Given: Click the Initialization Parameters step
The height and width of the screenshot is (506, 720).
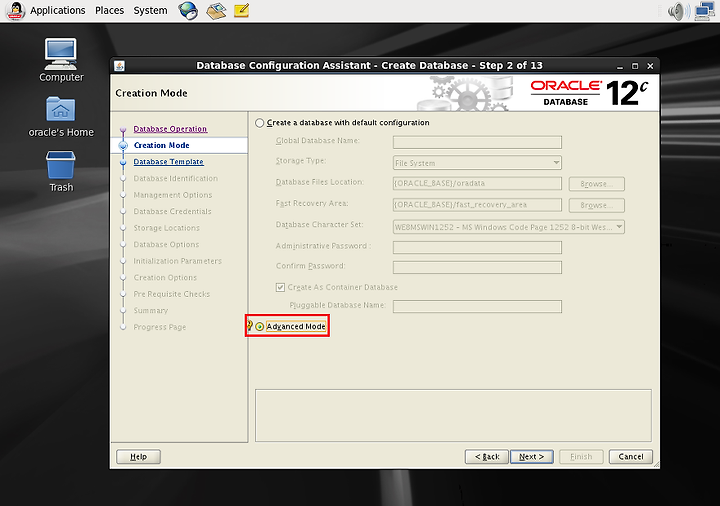Looking at the screenshot, I should pyautogui.click(x=177, y=261).
